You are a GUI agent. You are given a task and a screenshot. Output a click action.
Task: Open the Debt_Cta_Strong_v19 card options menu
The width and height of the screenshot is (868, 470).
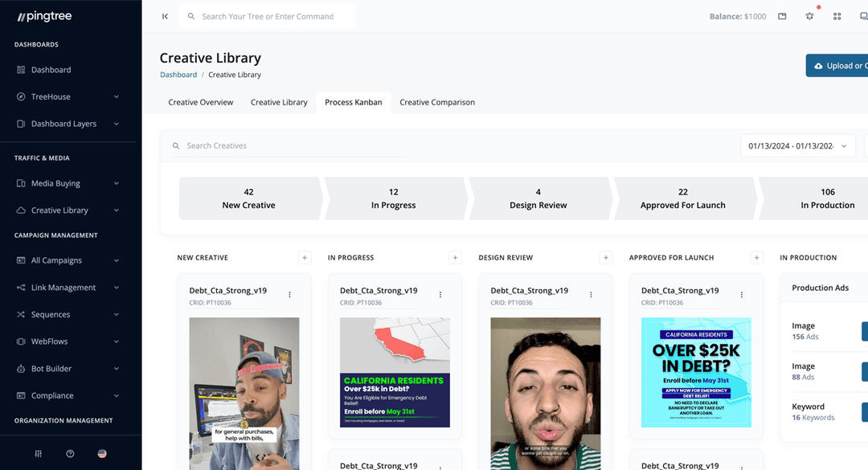pyautogui.click(x=289, y=295)
